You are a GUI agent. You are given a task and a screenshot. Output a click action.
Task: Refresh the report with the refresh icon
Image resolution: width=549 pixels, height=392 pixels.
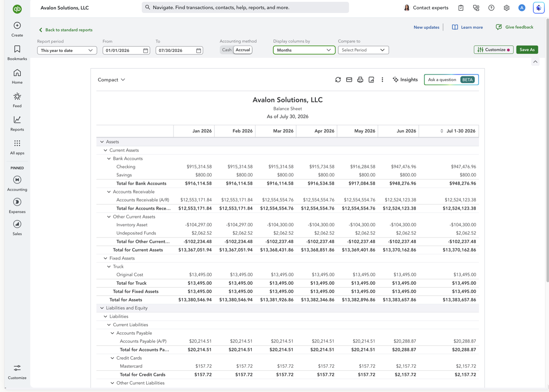click(338, 80)
